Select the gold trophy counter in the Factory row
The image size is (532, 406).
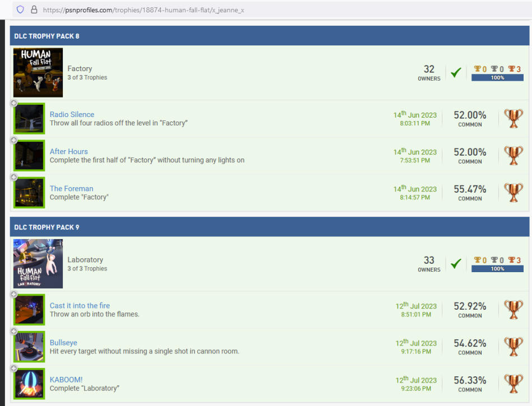coord(481,69)
